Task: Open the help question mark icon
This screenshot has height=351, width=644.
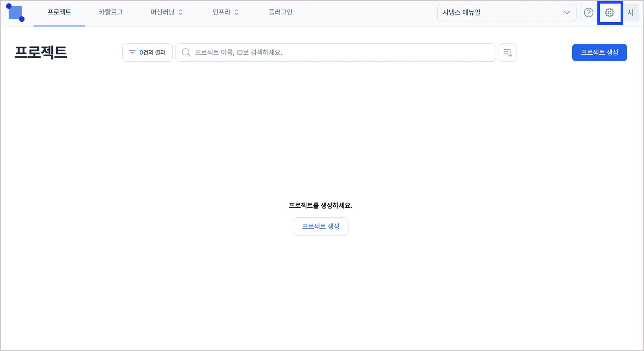Action: (x=588, y=13)
